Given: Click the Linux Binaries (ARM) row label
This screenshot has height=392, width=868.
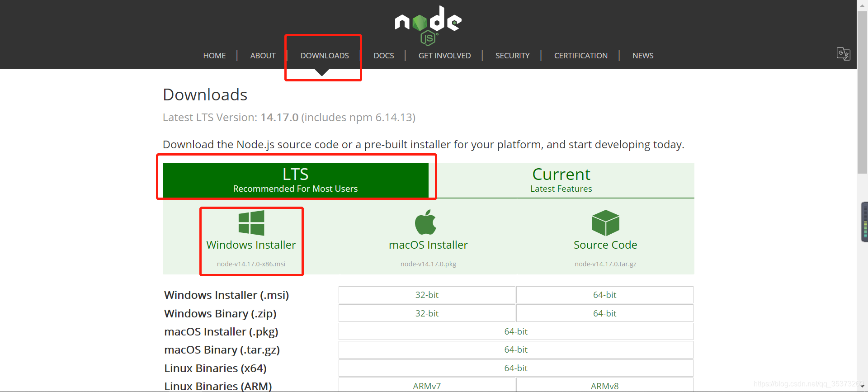Looking at the screenshot, I should 218,386.
